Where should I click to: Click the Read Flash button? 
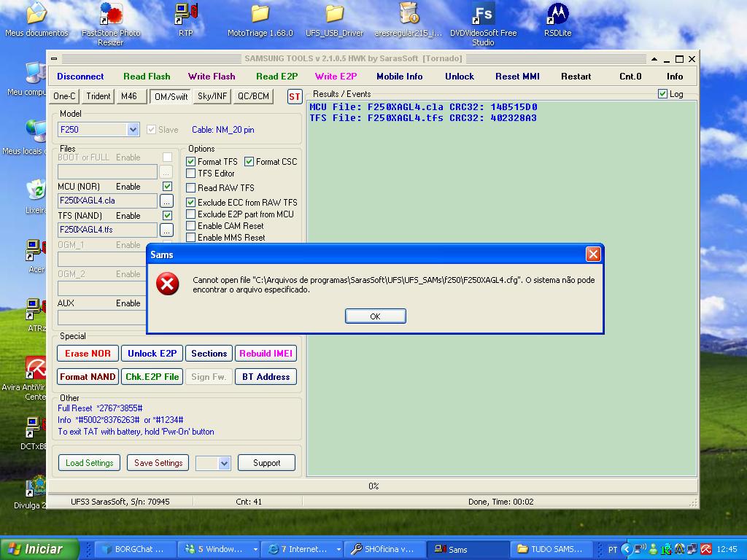tap(147, 76)
